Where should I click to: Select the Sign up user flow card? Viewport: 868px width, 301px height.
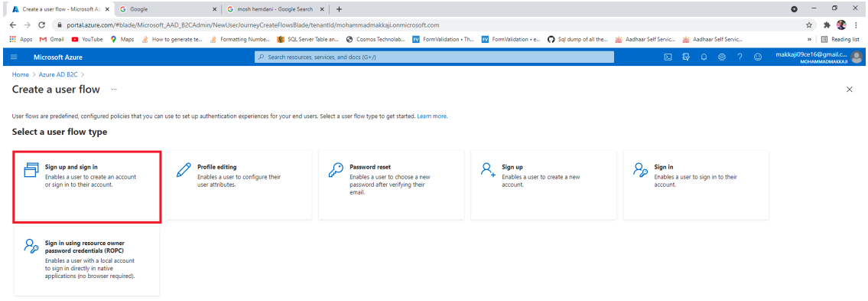(544, 185)
